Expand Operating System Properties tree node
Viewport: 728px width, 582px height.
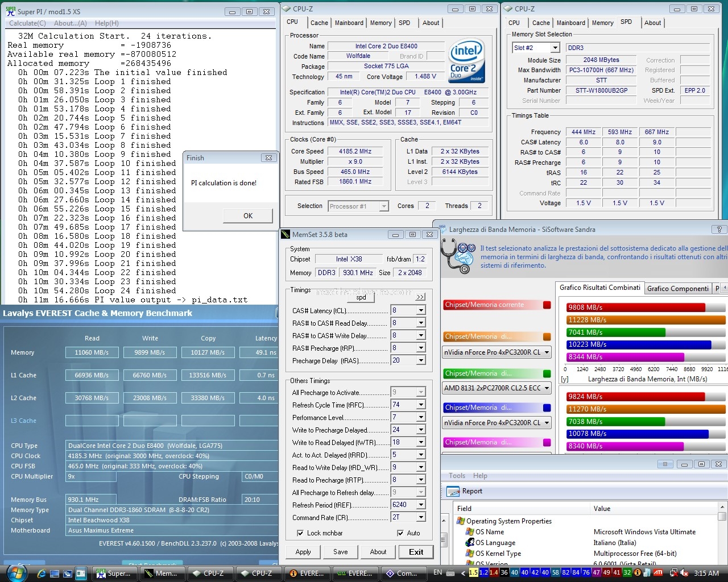(461, 521)
